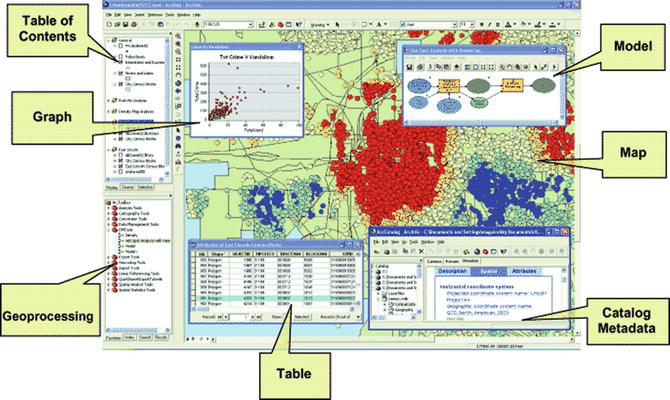
Task: Click Save icon in the Model window
Action: [x=409, y=67]
